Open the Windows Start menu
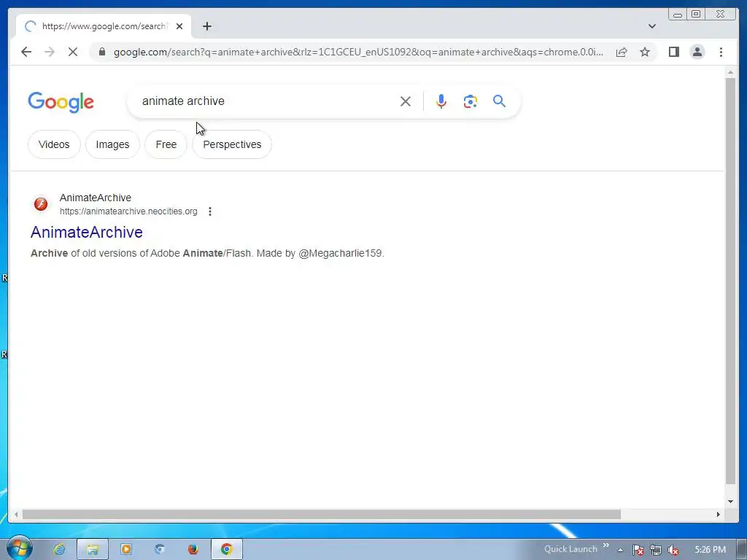Viewport: 747px width, 560px height. coord(20,549)
